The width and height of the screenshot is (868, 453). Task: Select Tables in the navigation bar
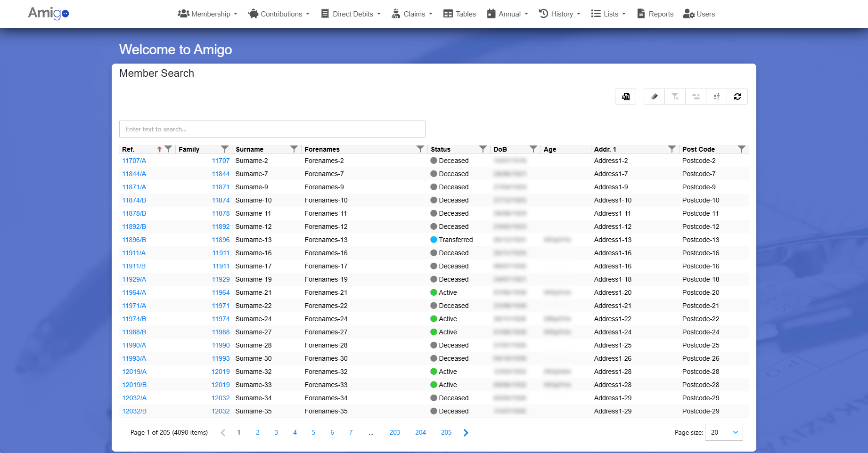459,14
